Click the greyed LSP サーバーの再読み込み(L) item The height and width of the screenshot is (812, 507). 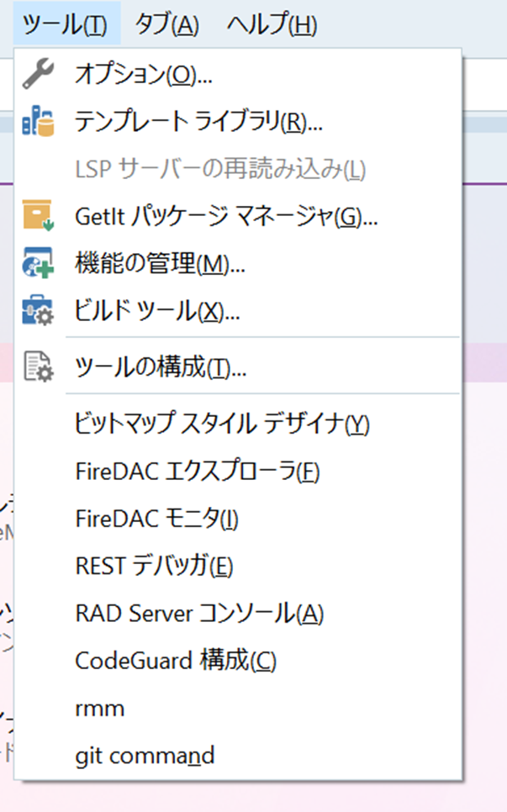coord(220,170)
